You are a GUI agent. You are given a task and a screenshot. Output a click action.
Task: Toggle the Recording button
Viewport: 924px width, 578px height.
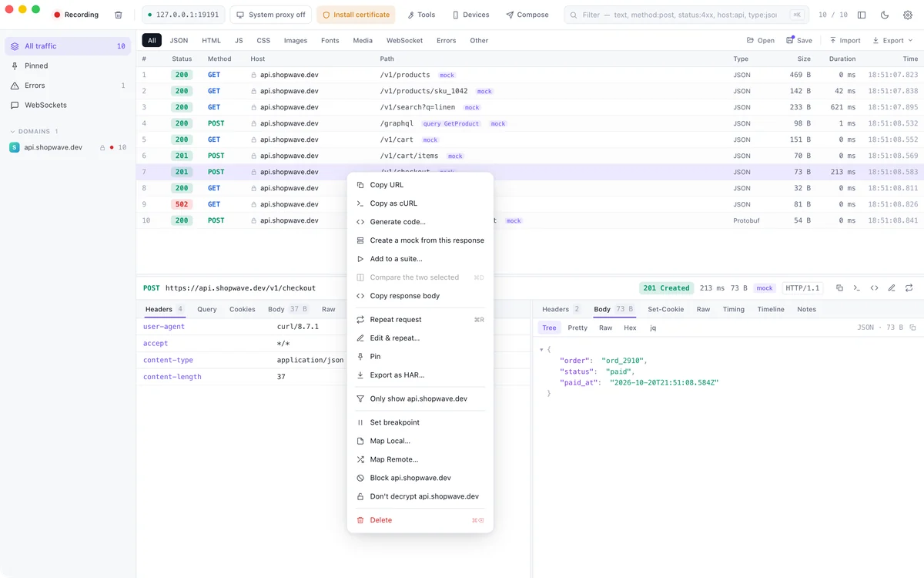76,15
